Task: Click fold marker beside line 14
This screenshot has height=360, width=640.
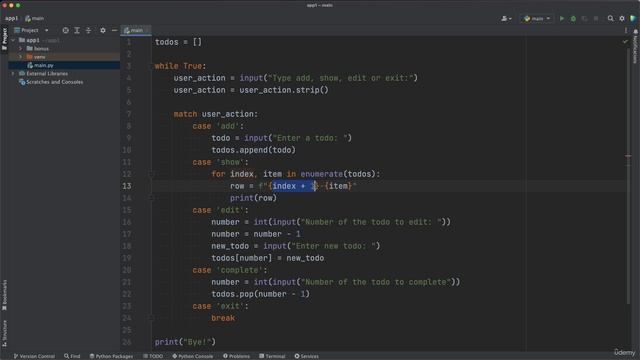Action: pyautogui.click(x=151, y=198)
